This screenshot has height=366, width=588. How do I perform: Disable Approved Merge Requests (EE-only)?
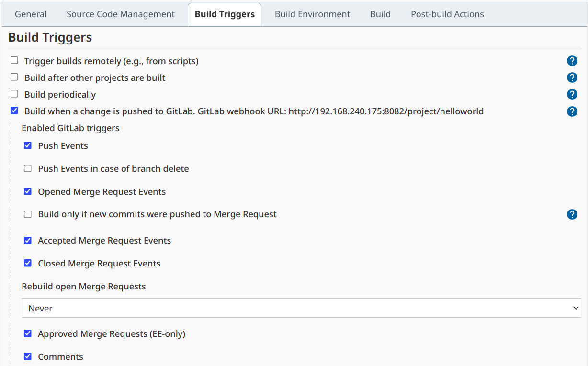pyautogui.click(x=27, y=333)
